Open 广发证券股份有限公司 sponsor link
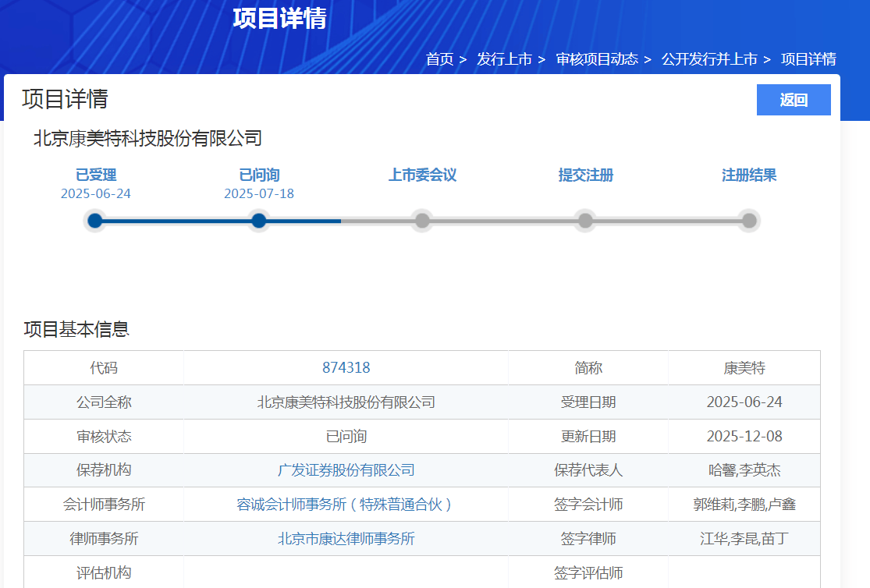 (x=346, y=470)
